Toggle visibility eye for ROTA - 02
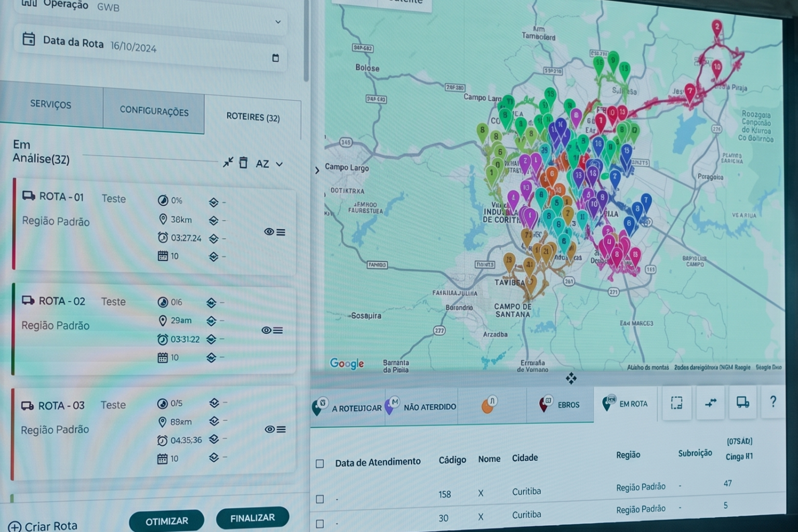This screenshot has height=532, width=798. 267,330
